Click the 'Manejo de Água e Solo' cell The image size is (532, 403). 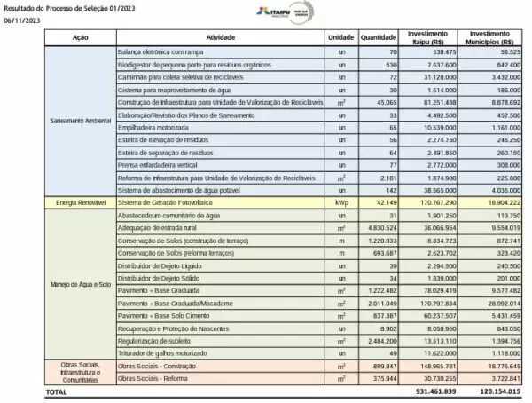[80, 283]
